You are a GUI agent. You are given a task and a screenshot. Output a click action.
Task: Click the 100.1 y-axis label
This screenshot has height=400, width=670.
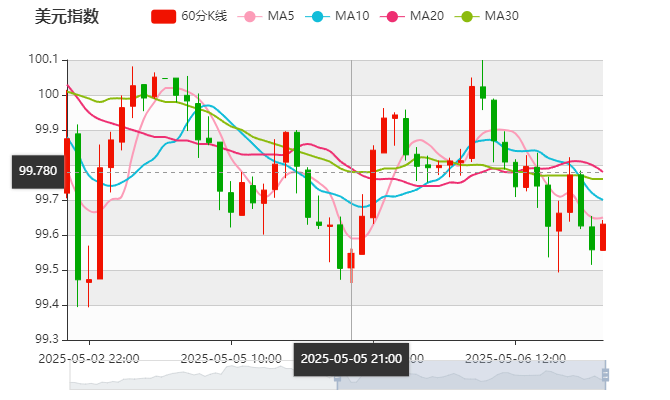(43, 60)
